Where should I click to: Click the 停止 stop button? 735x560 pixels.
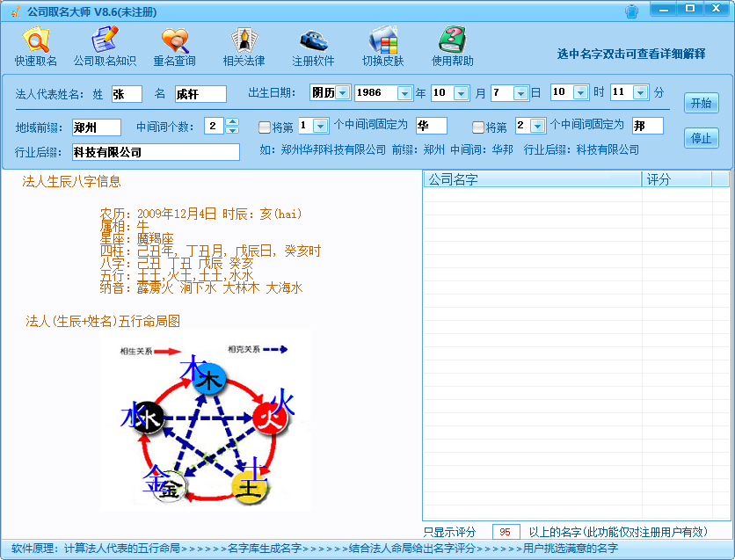[x=702, y=138]
